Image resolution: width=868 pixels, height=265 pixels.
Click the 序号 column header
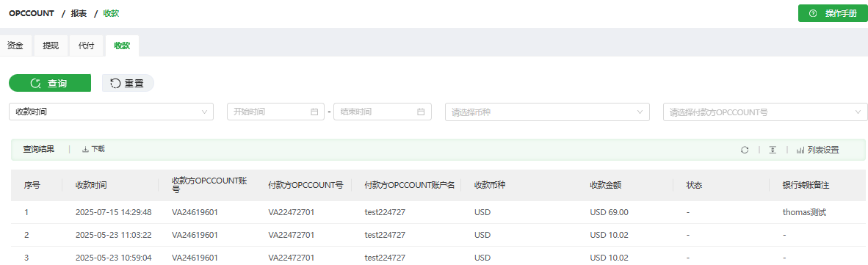coord(32,185)
